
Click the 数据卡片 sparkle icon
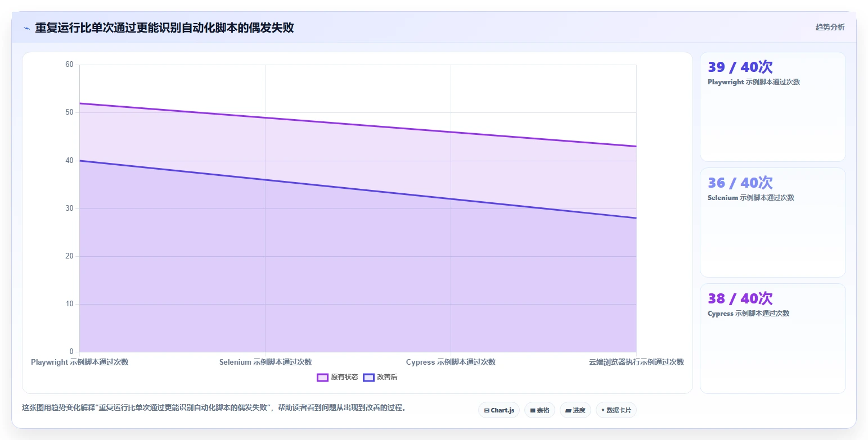coord(603,410)
